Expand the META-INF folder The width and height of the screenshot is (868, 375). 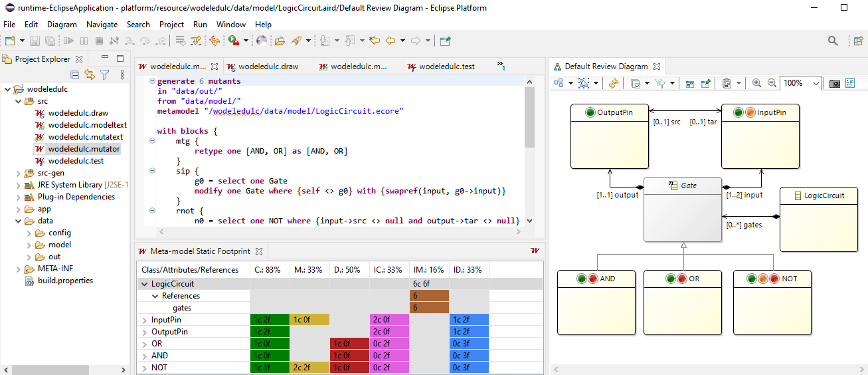point(18,269)
